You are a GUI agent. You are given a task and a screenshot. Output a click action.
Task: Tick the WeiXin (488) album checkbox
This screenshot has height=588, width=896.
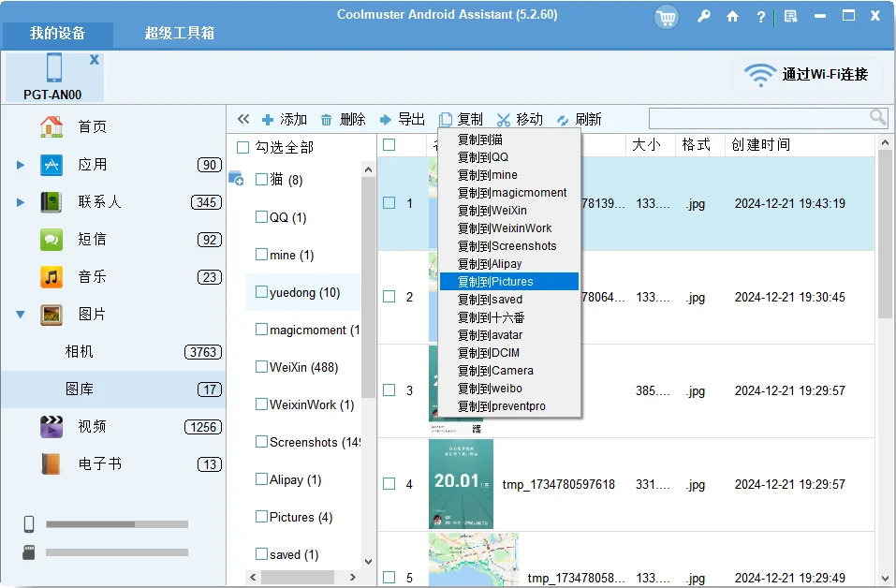pyautogui.click(x=261, y=367)
